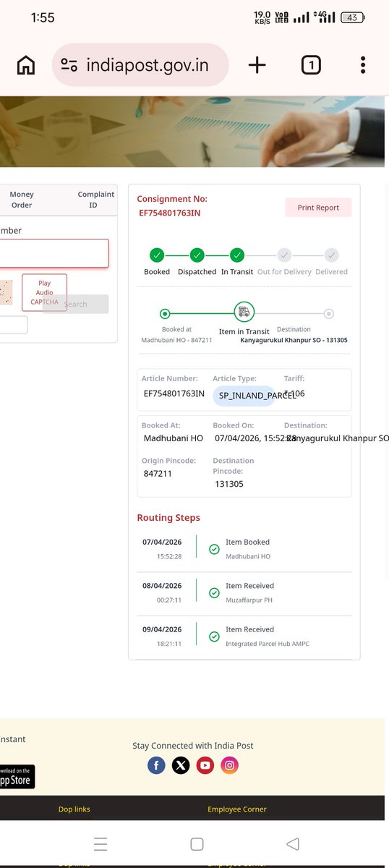Screen dimensions: 389x868
Task: Open India Post Facebook page icon
Action: 156,765
